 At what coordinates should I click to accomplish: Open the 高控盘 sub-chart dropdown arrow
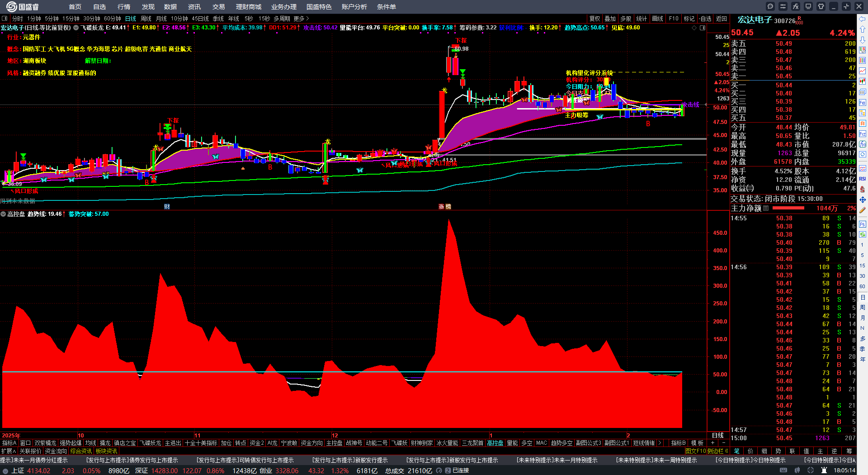[3, 214]
